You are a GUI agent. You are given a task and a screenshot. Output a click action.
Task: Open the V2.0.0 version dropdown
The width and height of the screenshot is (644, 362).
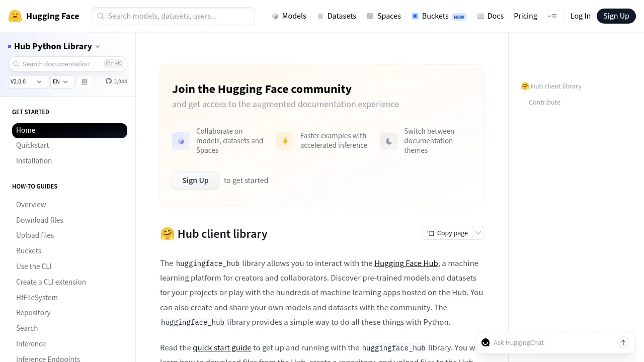(28, 81)
